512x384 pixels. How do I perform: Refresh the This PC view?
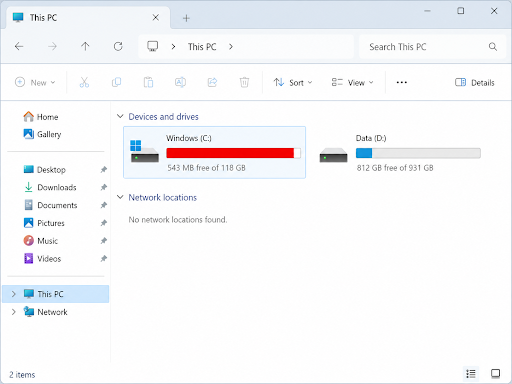tap(118, 46)
